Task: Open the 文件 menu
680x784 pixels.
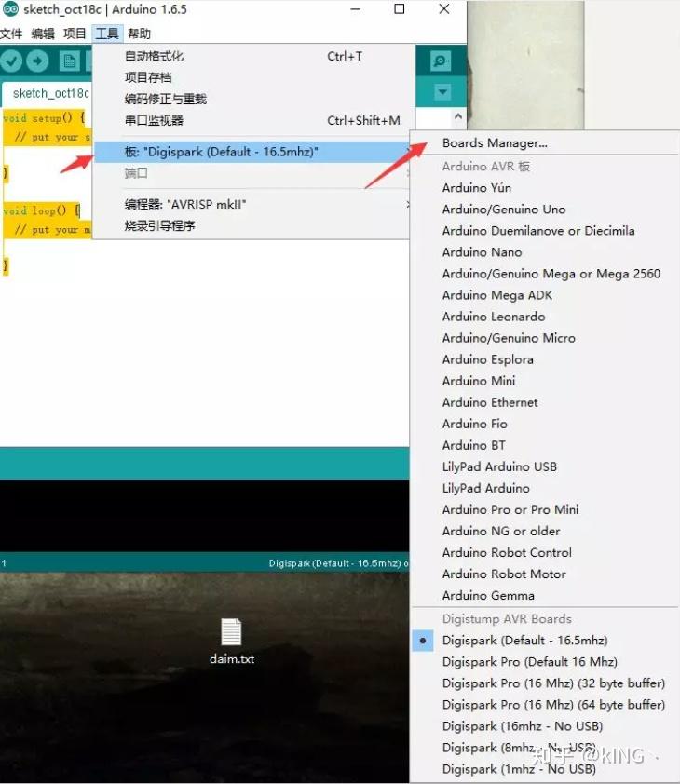Action: pyautogui.click(x=11, y=34)
